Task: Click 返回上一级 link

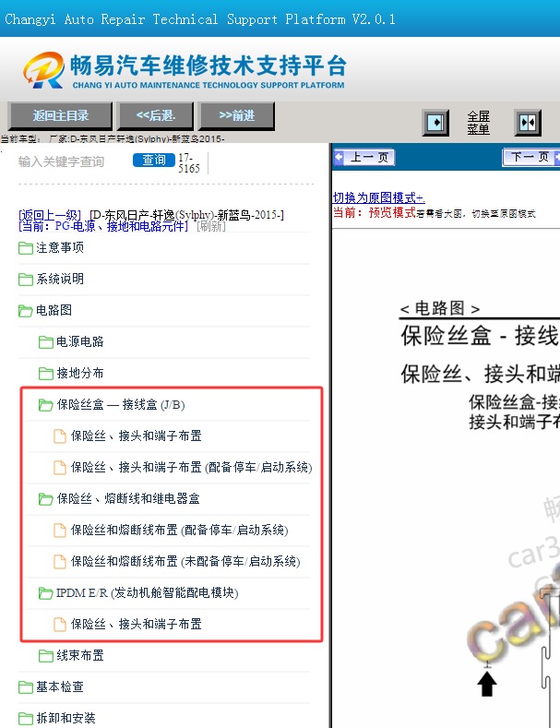Action: [50, 215]
